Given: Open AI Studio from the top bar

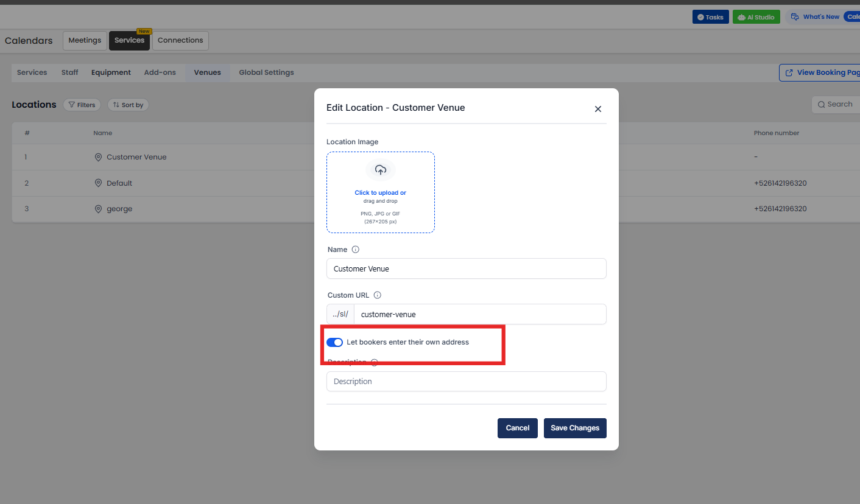Looking at the screenshot, I should point(756,17).
